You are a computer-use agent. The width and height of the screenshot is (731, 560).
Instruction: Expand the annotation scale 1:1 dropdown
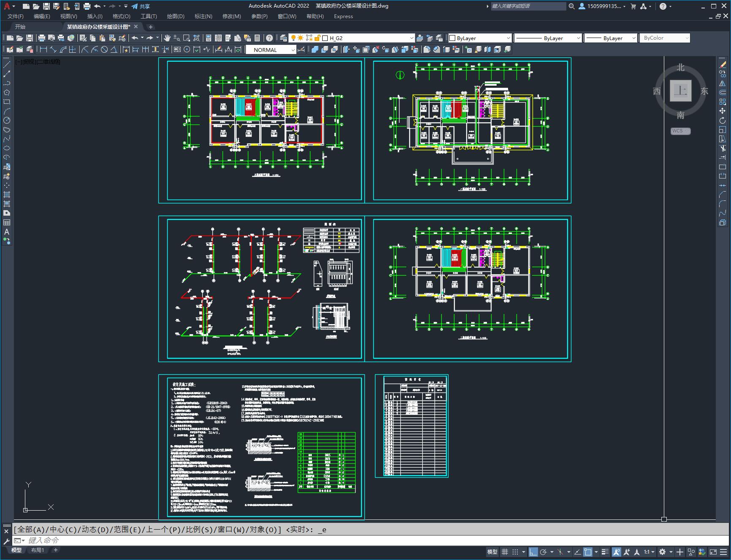[649, 552]
